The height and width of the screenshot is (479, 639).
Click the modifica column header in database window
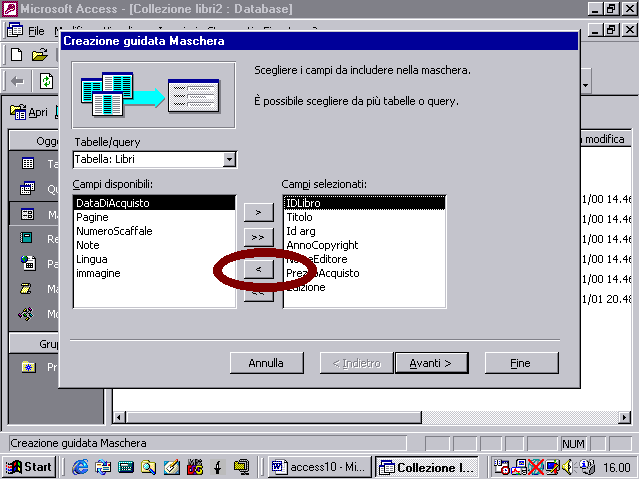605,140
